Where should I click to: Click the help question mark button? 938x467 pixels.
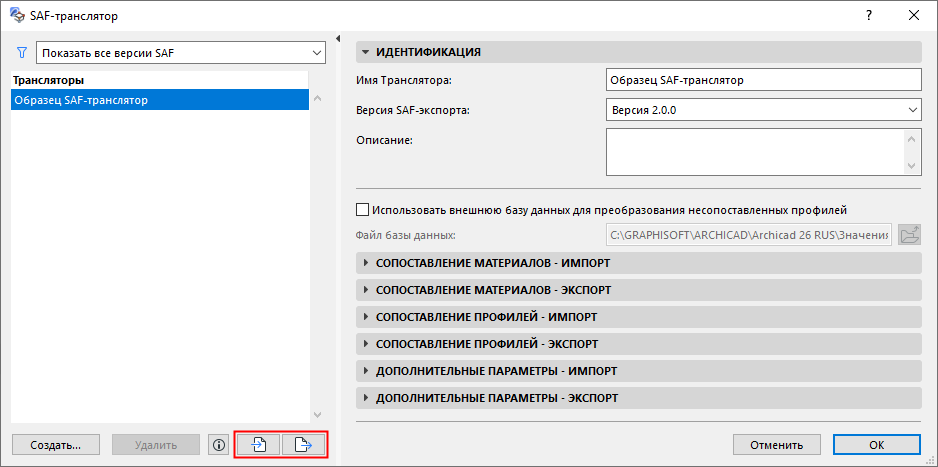coord(870,15)
